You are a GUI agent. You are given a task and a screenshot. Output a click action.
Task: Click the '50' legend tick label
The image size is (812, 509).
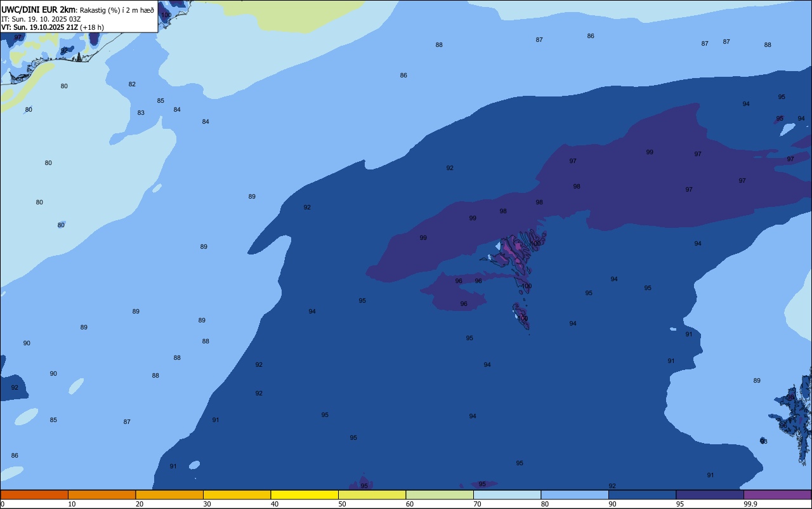[x=342, y=504]
